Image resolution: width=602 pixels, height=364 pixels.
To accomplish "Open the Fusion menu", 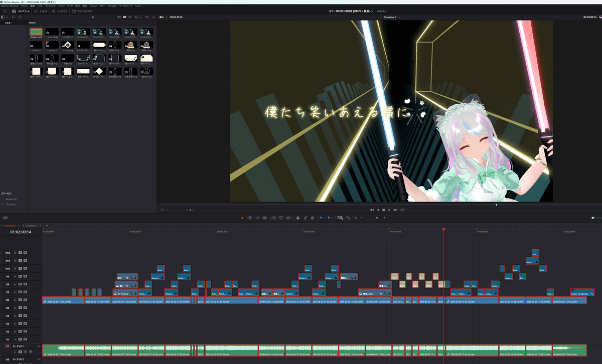I will point(93,6).
